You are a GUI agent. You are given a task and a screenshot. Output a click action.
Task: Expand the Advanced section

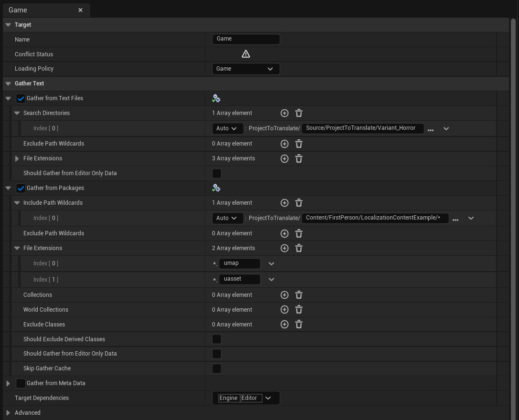coord(8,413)
